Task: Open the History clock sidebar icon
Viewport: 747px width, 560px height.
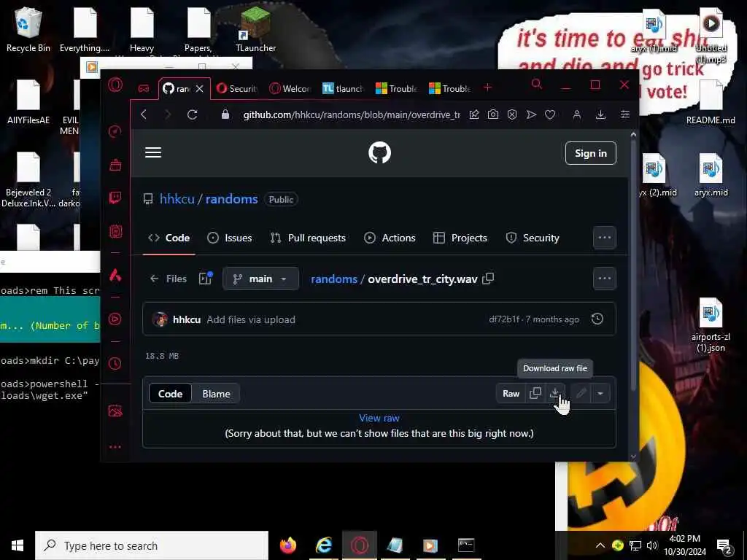Action: (115, 363)
